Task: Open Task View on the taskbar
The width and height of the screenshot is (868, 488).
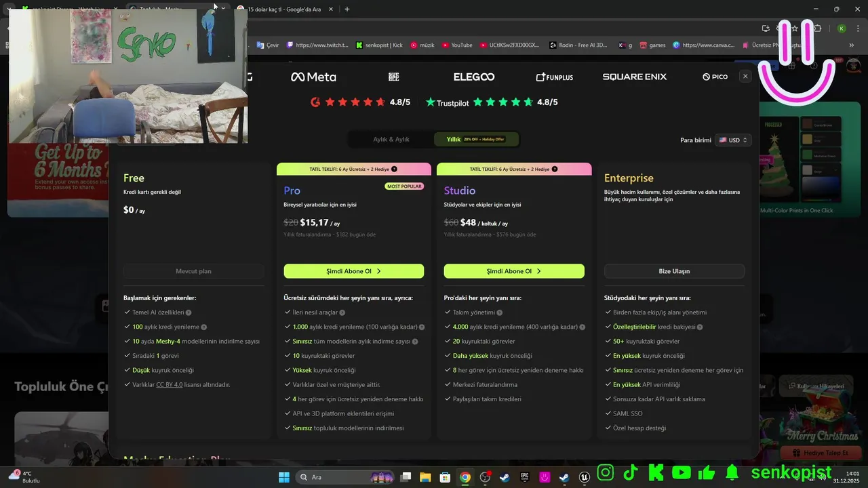Action: pos(406,477)
